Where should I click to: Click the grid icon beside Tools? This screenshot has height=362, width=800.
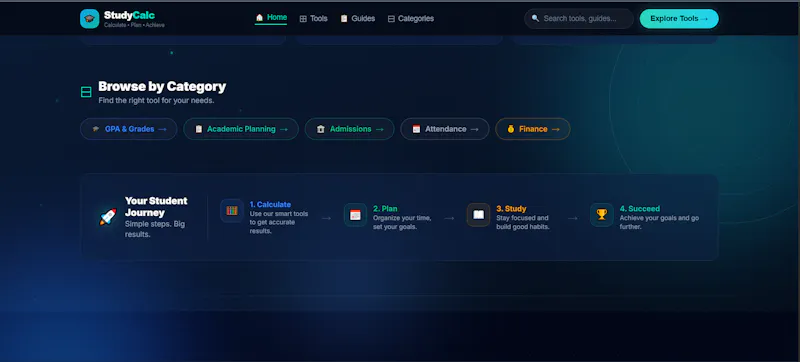303,19
